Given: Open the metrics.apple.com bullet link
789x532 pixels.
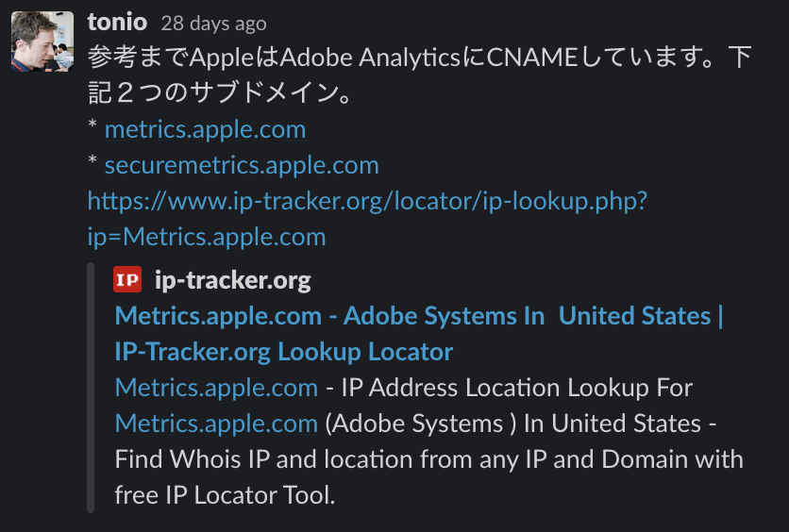Looking at the screenshot, I should click(x=205, y=129).
